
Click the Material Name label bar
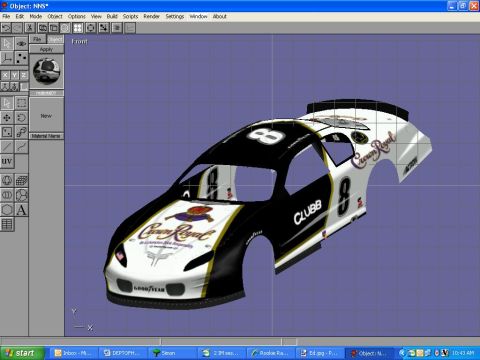click(46, 136)
